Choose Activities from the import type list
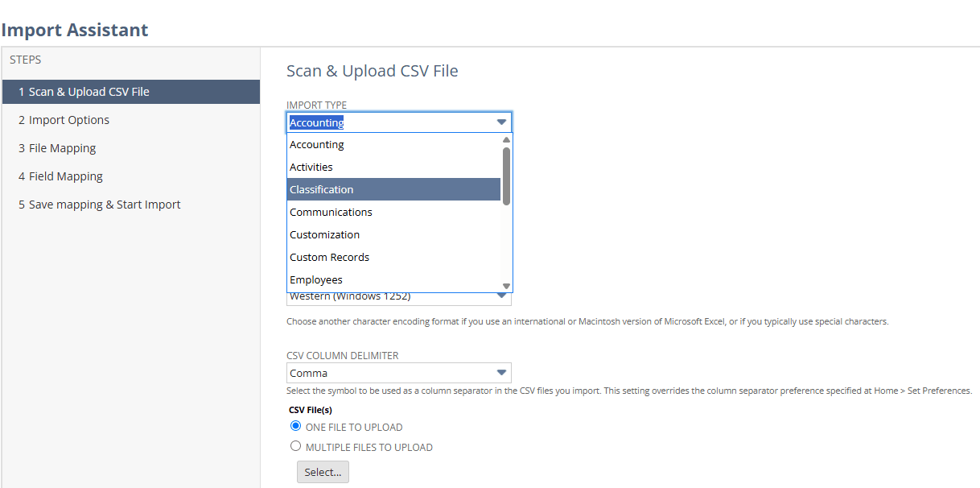This screenshot has width=980, height=488. pos(393,167)
